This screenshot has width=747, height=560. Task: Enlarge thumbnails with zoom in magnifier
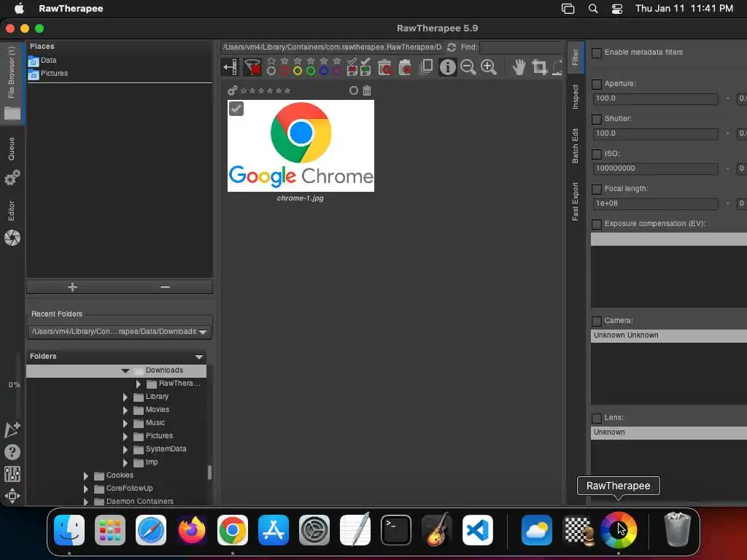click(489, 67)
